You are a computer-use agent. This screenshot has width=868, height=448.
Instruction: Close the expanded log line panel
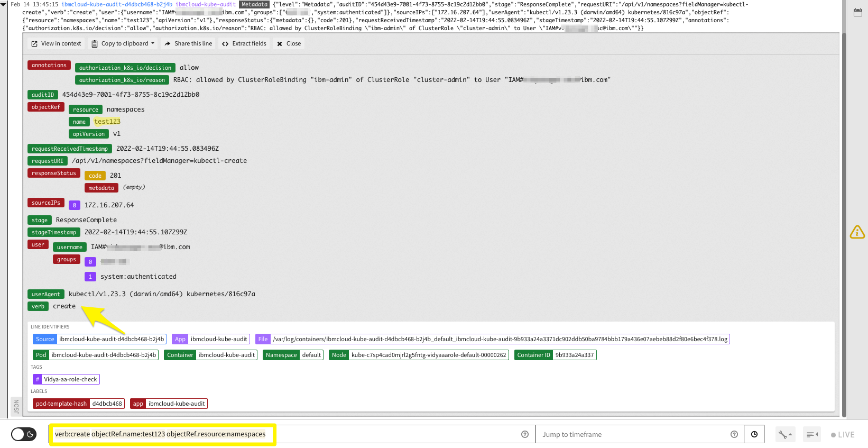click(289, 44)
